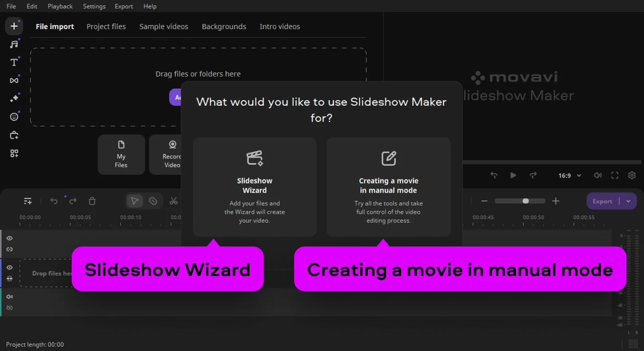Click the 00:00:10 timeline ruler label
Screen dimensions: 644x351
click(131, 217)
